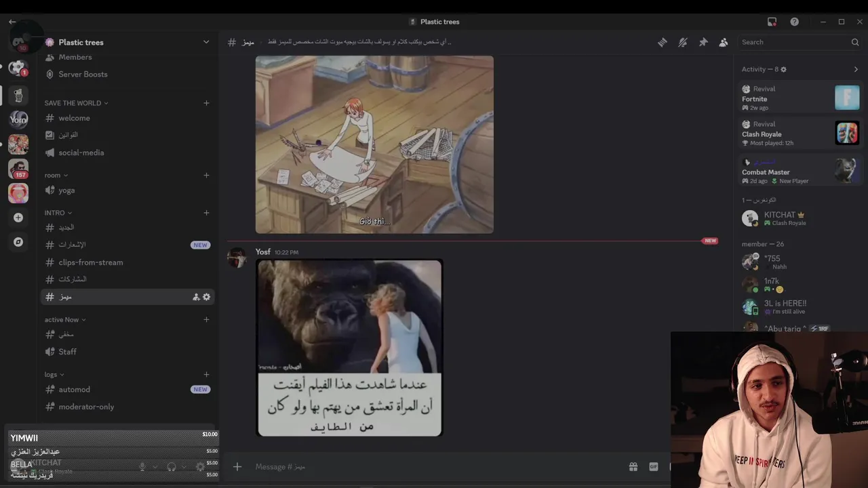
Task: Add channel to INTRO category
Action: click(206, 213)
